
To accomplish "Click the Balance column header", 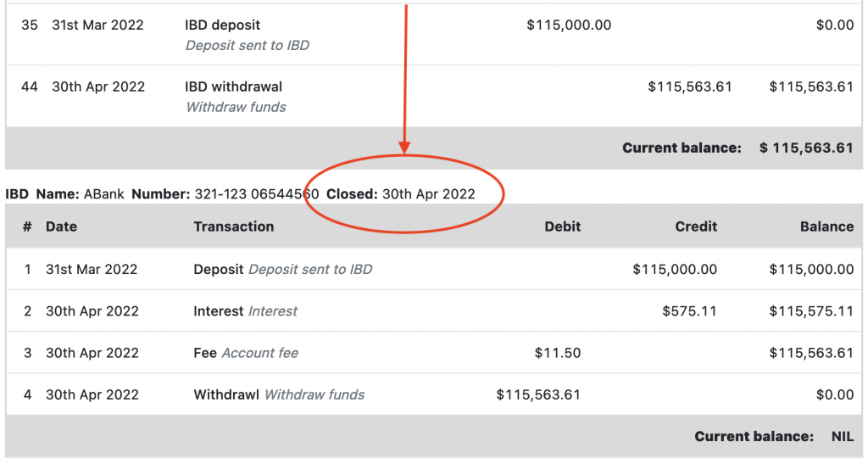I will (826, 226).
